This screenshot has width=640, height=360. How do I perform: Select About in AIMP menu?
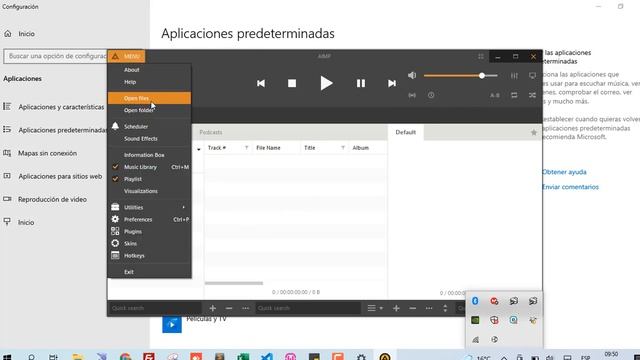(x=131, y=70)
